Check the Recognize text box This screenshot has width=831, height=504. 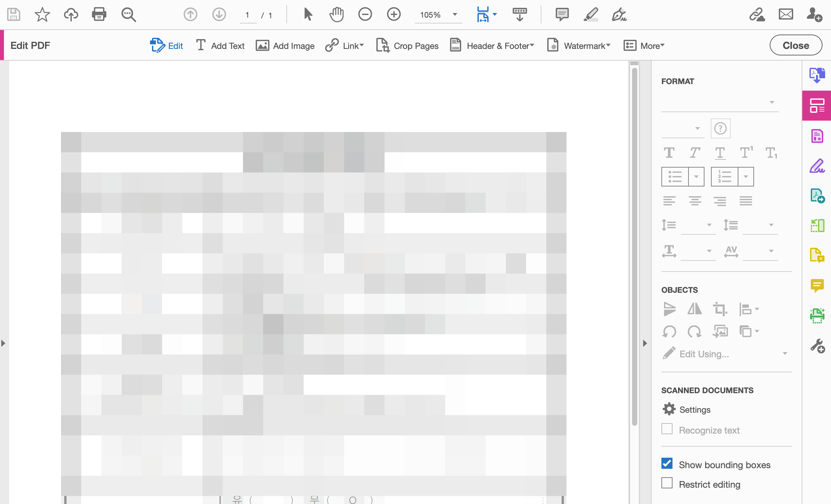pyautogui.click(x=667, y=429)
